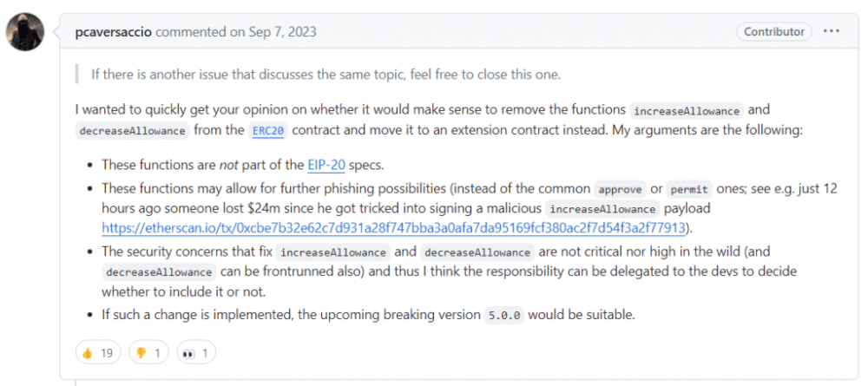Click the Contributor badge label
The height and width of the screenshot is (386, 868).
[x=774, y=31]
